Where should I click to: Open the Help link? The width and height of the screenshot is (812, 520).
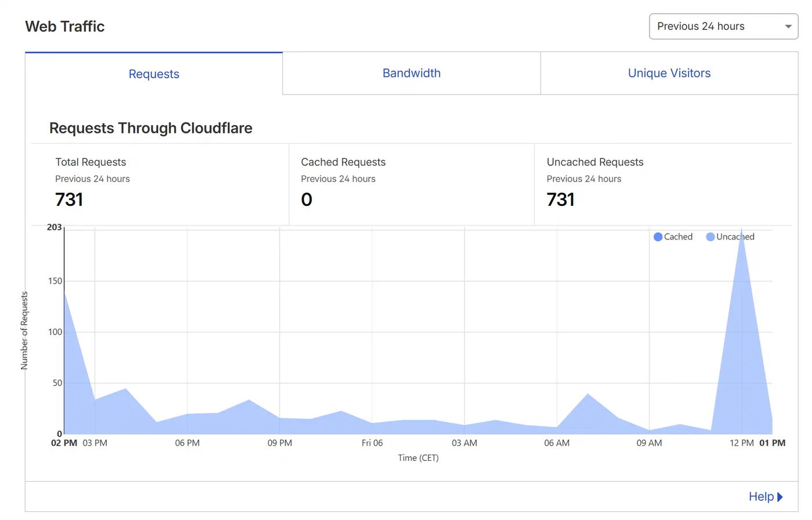click(x=766, y=497)
